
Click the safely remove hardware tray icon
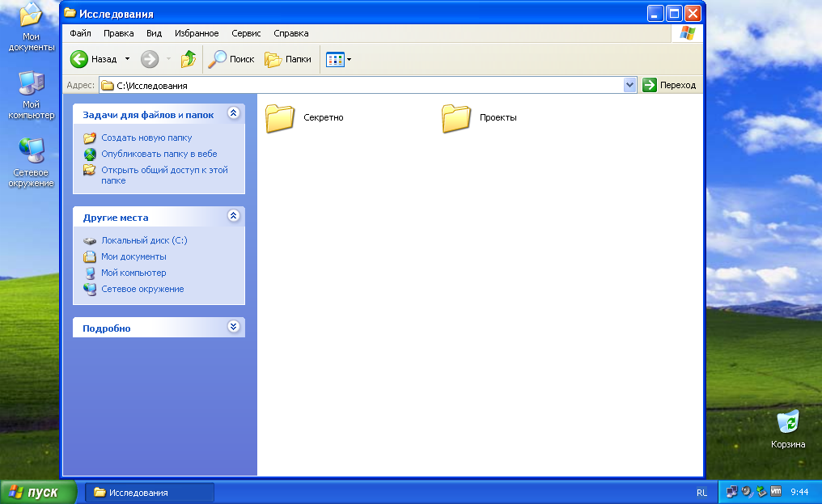[x=761, y=492]
